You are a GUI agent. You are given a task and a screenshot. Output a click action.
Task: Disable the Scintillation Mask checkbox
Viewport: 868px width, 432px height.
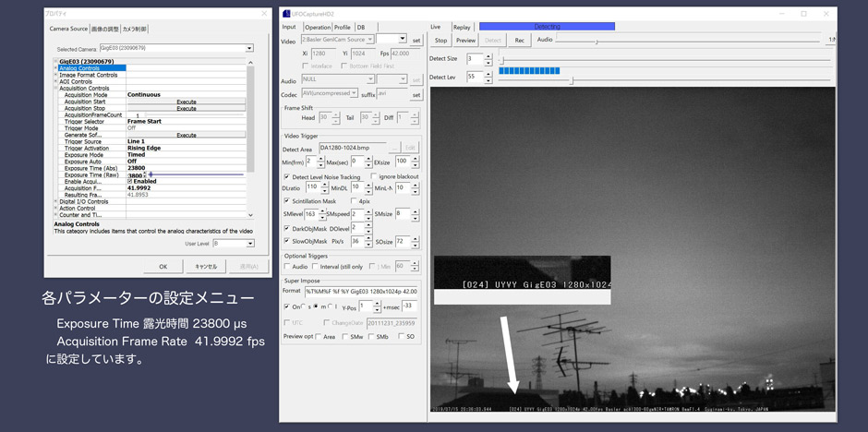pos(286,200)
